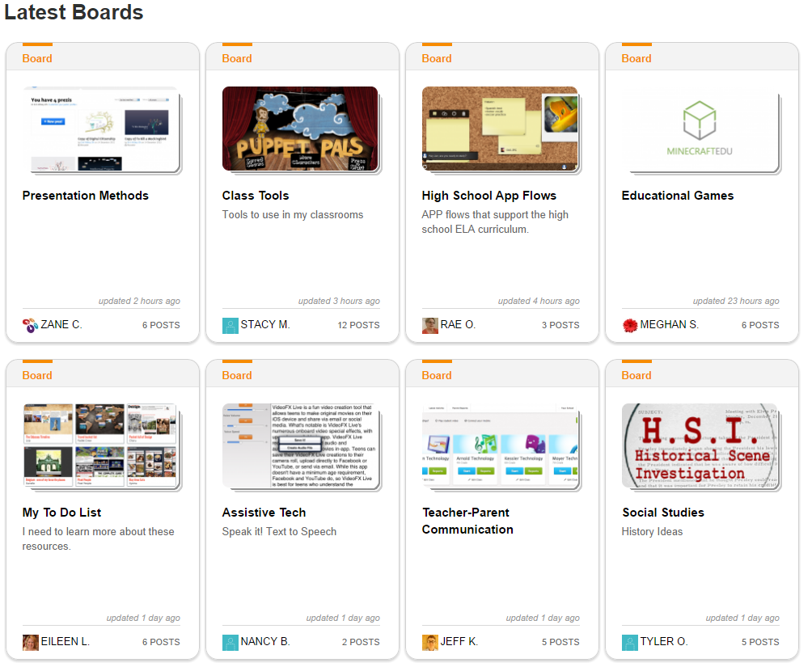Image resolution: width=812 pixels, height=667 pixels.
Task: Click '6 POSTS' on Presentation Methods card
Action: [161, 325]
